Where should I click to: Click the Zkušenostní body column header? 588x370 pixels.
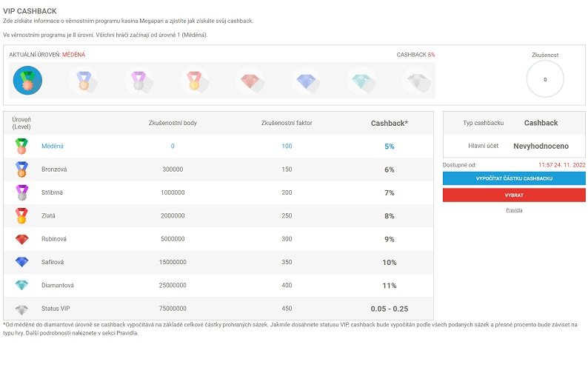[173, 124]
